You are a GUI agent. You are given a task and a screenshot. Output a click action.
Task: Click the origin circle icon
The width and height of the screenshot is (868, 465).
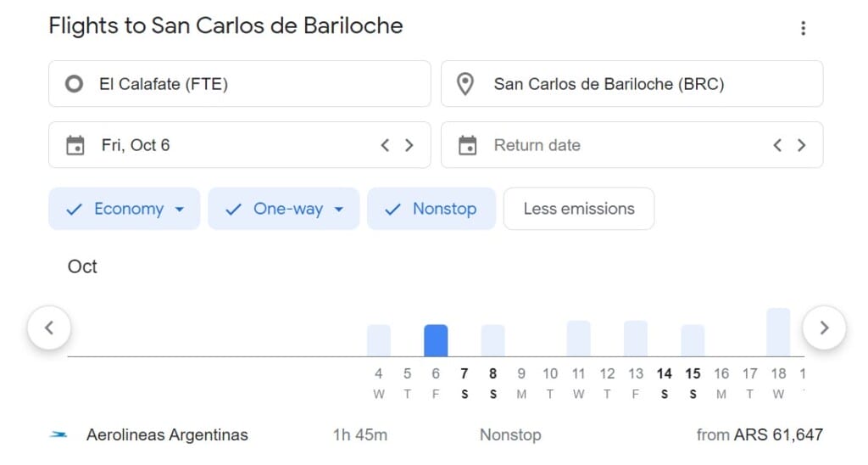(x=75, y=84)
